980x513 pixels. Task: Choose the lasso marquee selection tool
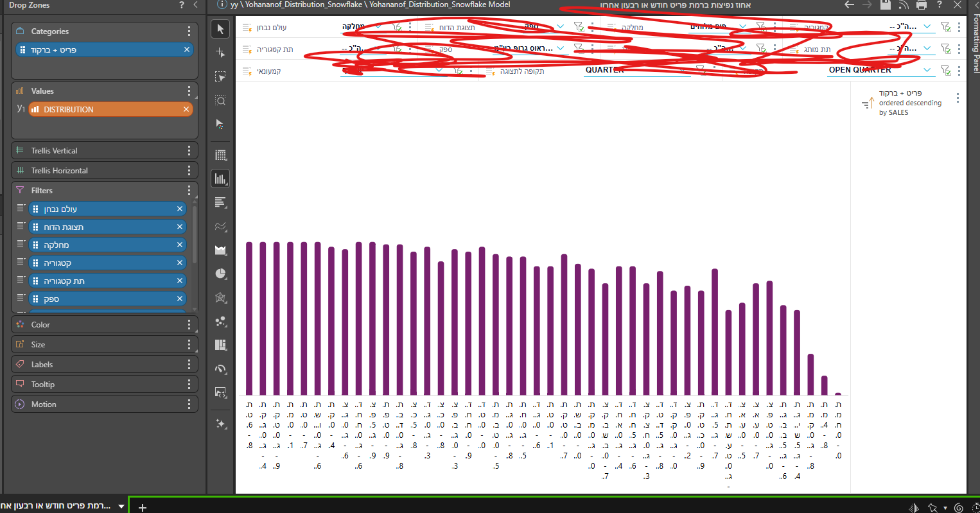220,76
